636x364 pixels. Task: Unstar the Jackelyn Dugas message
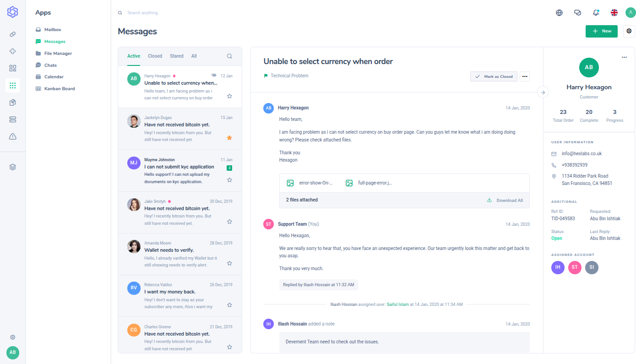[x=229, y=138]
